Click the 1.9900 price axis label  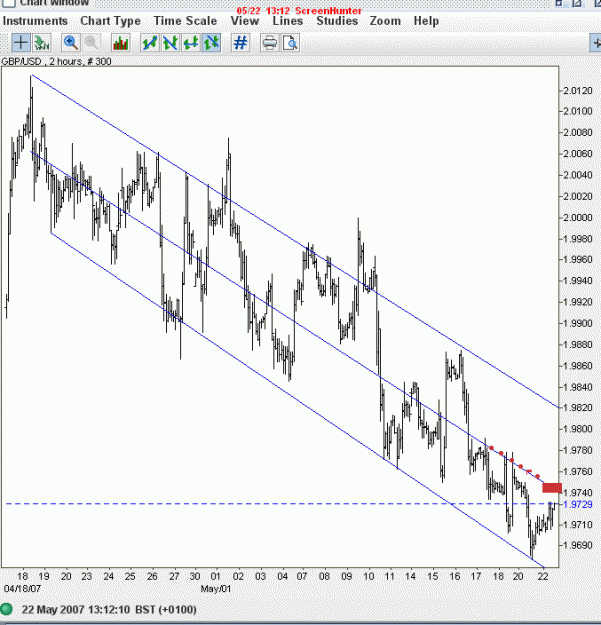click(577, 323)
